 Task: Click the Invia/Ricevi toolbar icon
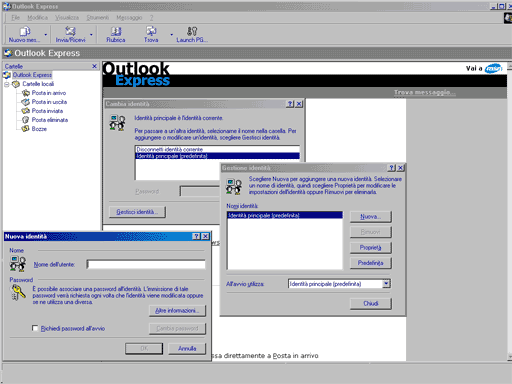[70, 31]
